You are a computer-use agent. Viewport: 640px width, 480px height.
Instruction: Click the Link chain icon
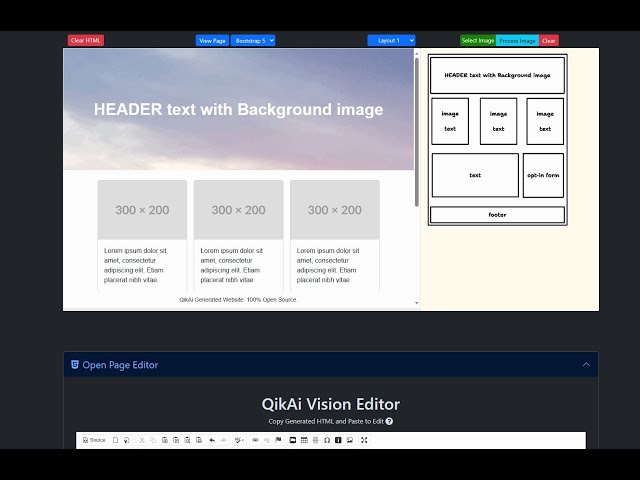click(x=256, y=440)
